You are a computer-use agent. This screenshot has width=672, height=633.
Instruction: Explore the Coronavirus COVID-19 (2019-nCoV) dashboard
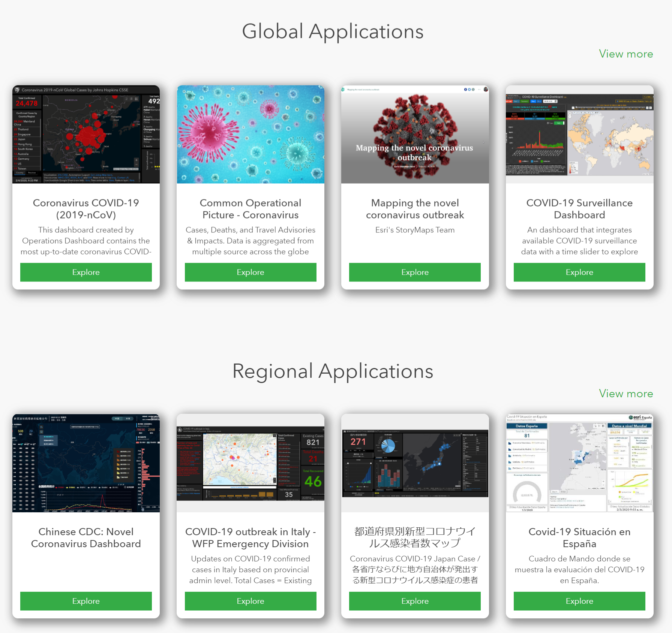click(x=86, y=272)
